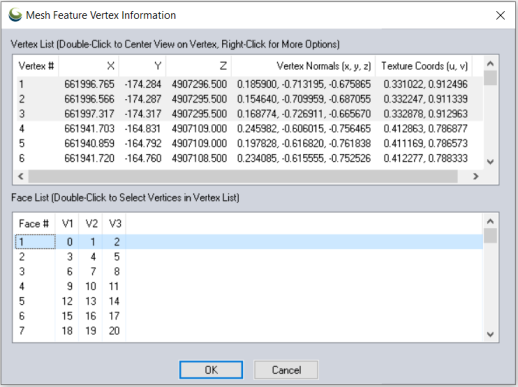
Task: Click the Texture Coords column header
Action: [424, 66]
